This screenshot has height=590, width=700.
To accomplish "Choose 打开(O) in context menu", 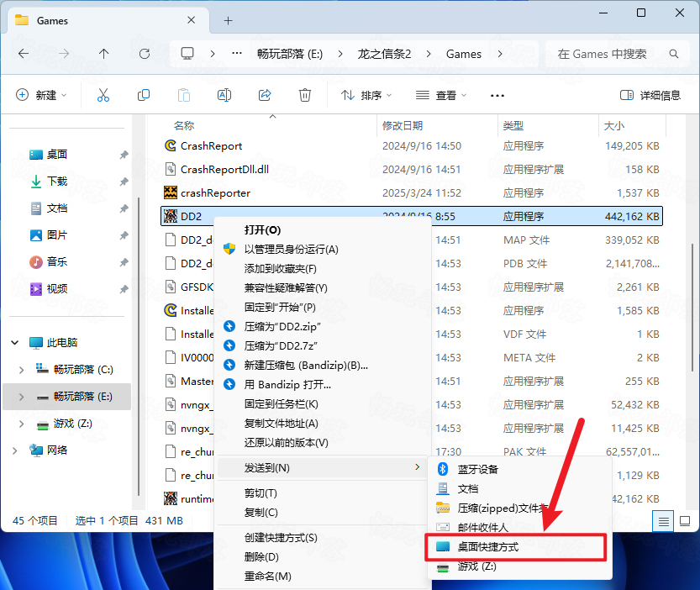I will tap(262, 230).
